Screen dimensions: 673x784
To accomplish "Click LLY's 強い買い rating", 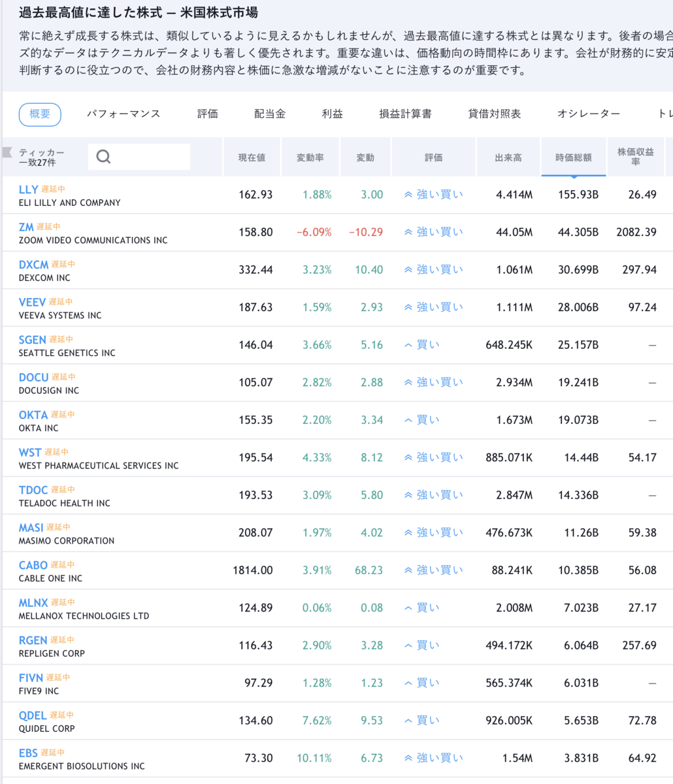I will (434, 195).
